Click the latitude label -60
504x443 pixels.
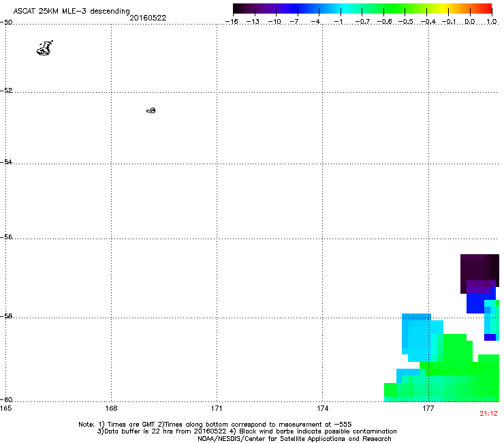pos(6,400)
